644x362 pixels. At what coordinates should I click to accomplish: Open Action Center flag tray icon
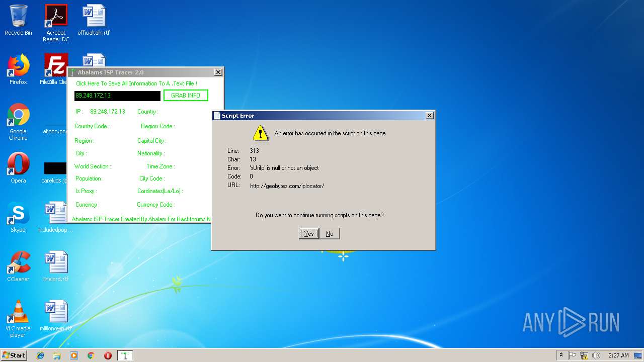click(x=572, y=355)
